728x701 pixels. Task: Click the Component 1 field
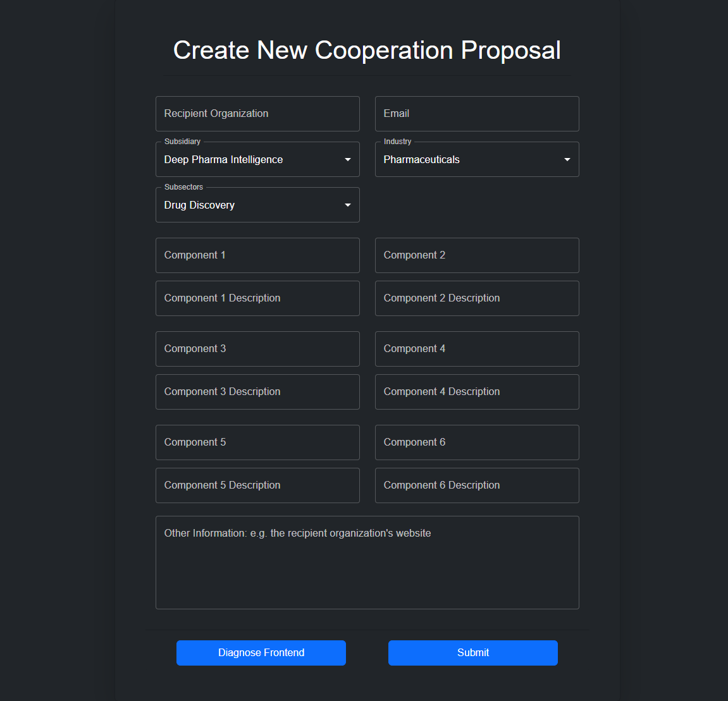coord(257,255)
